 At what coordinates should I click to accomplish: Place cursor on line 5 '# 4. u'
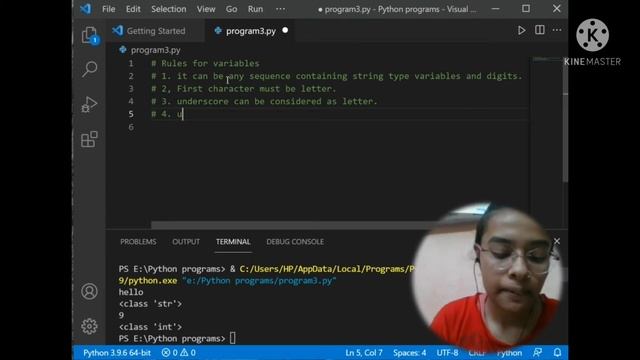point(167,114)
